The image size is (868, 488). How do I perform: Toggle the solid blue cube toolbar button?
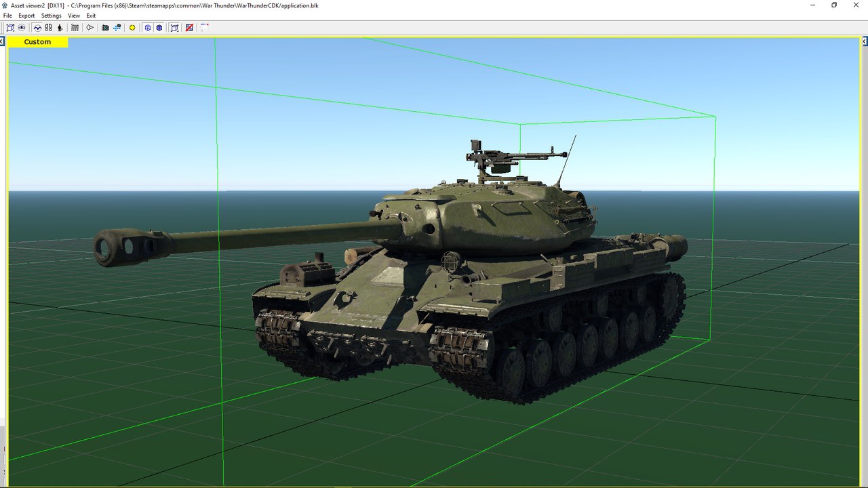click(159, 28)
